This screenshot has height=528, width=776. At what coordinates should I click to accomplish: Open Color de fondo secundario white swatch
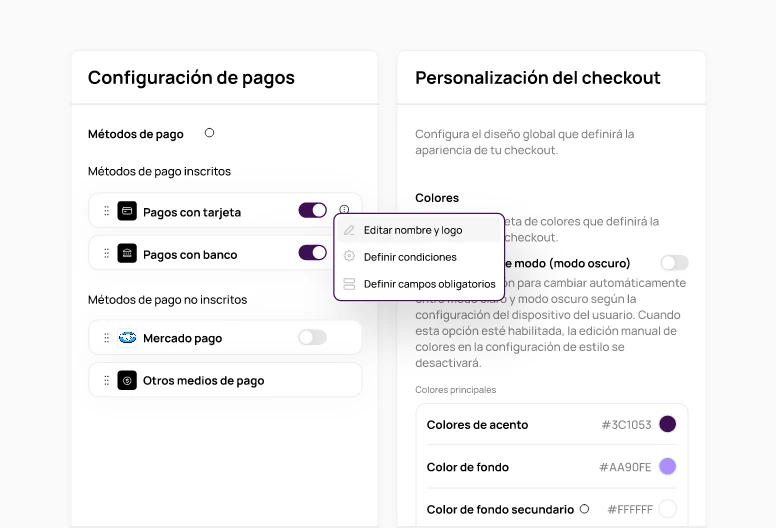tap(668, 509)
